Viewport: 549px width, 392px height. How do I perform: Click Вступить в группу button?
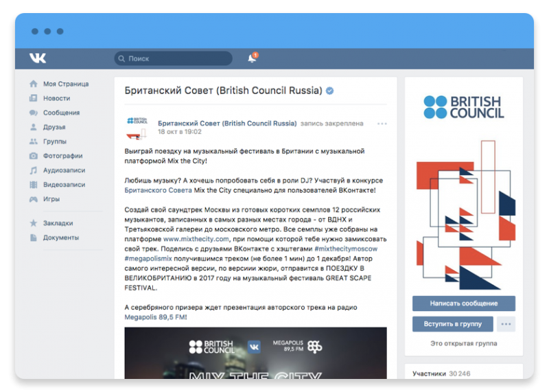click(453, 324)
